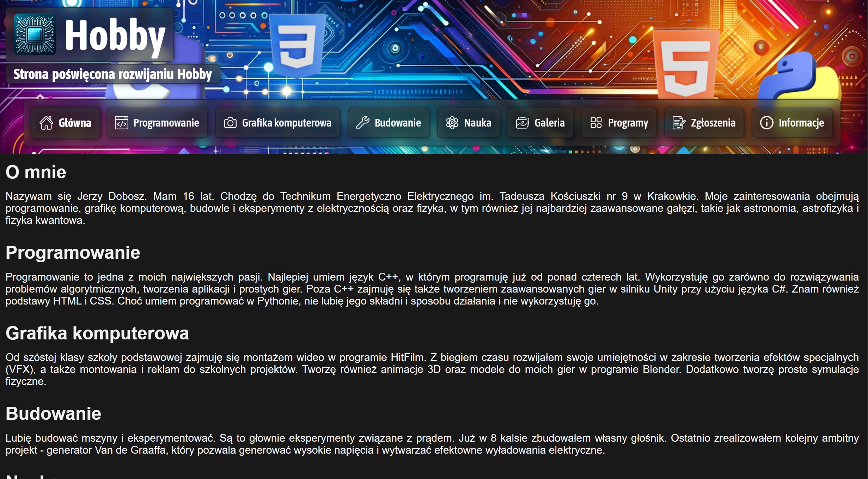The width and height of the screenshot is (868, 479).
Task: Select the Budowanie navigation label
Action: [x=398, y=123]
